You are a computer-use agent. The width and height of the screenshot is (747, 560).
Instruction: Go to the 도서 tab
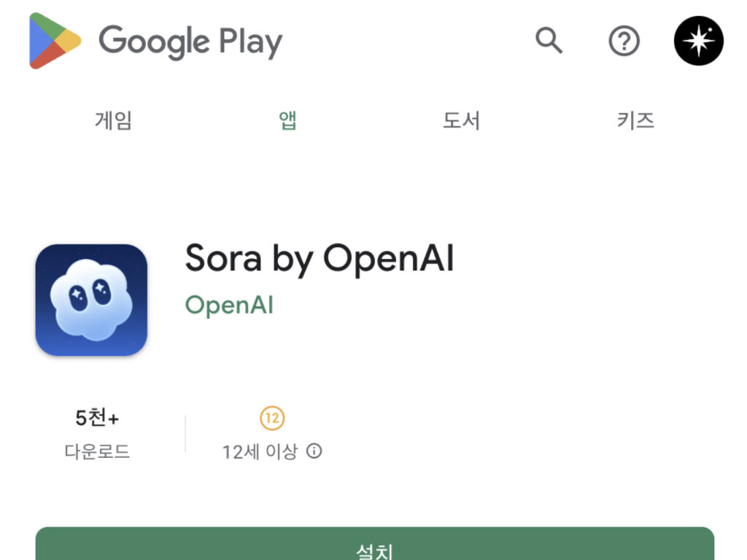click(x=461, y=120)
